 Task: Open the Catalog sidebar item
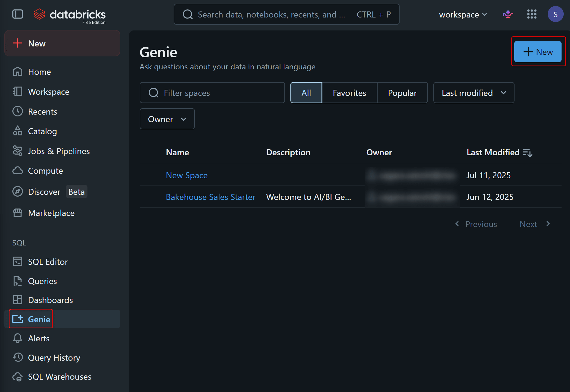(42, 131)
